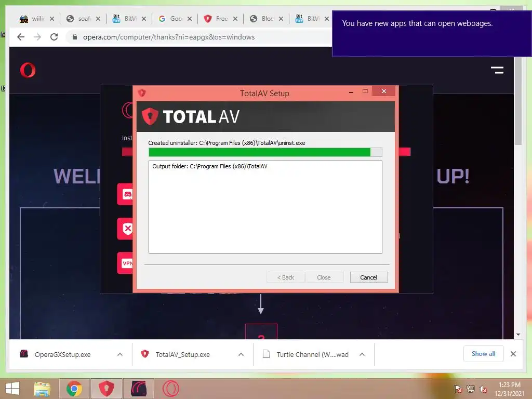
Task: Click the disabled Close button in setup
Action: tap(324, 277)
